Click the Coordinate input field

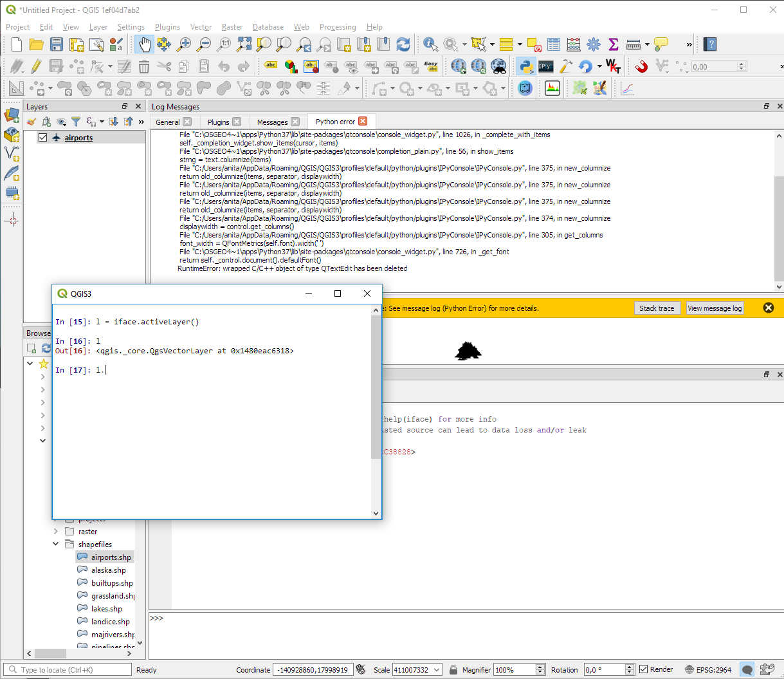click(313, 669)
